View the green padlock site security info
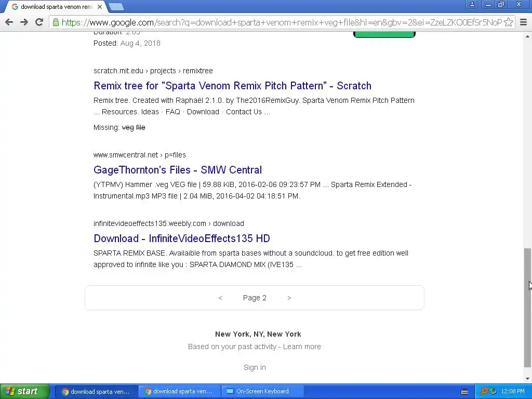 point(56,22)
